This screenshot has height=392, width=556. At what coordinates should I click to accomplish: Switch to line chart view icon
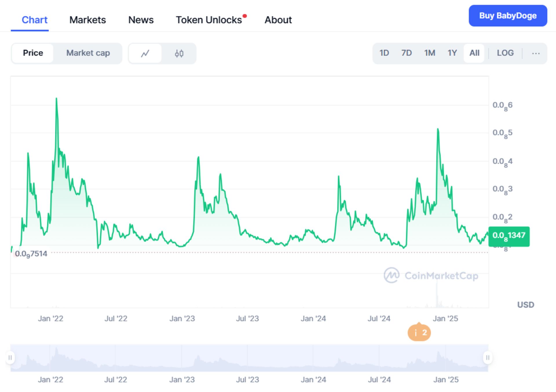coord(145,54)
